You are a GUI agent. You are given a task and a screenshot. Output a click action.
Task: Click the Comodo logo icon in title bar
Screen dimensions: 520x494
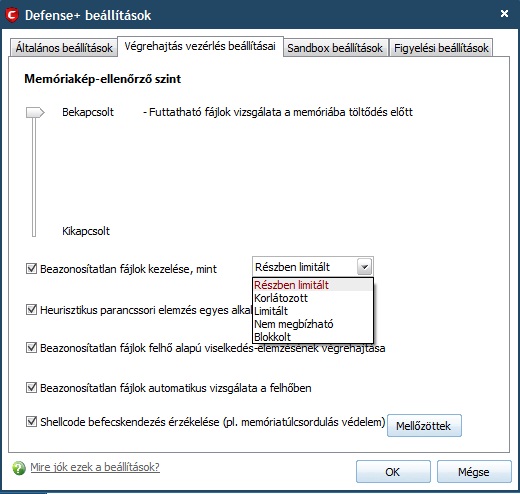pos(12,15)
